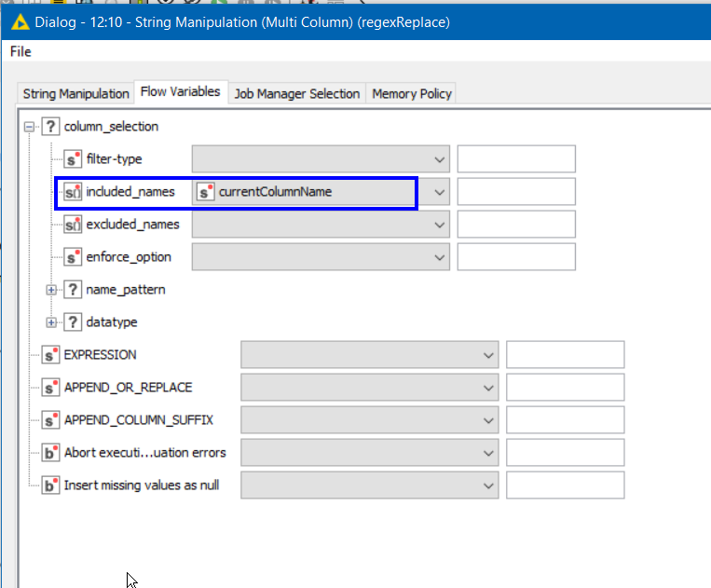Open the included_names variable dropdown
Viewport: 711px width, 588px height.
(440, 192)
